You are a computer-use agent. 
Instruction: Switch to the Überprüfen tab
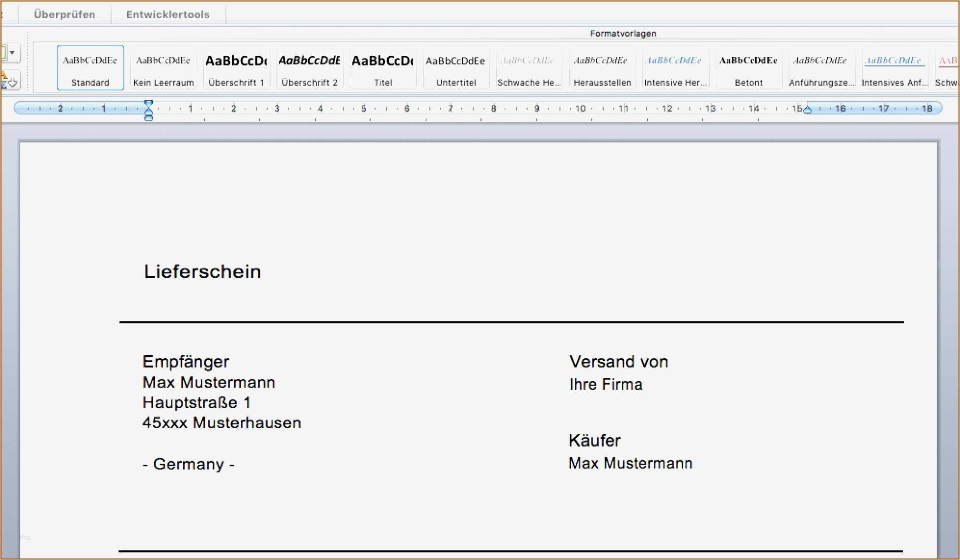pyautogui.click(x=64, y=14)
